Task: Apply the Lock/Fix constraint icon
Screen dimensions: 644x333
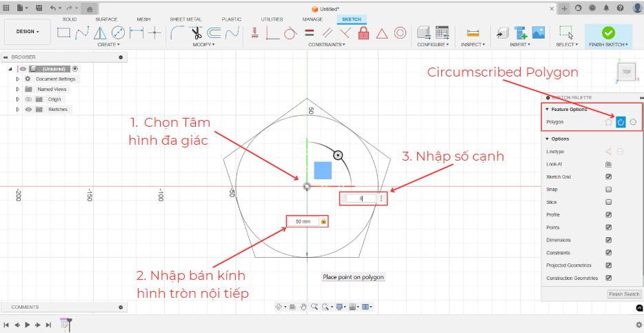Action: [x=364, y=32]
